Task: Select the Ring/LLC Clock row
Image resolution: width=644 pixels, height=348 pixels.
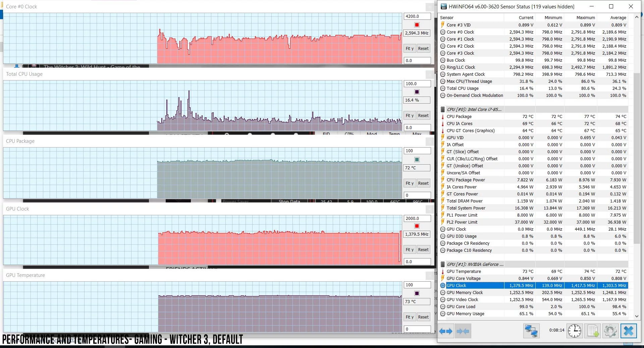Action: [533, 67]
